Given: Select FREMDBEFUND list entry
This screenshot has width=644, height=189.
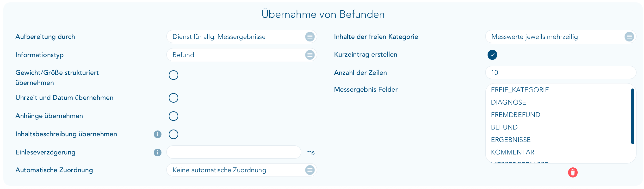Looking at the screenshot, I should tap(515, 115).
